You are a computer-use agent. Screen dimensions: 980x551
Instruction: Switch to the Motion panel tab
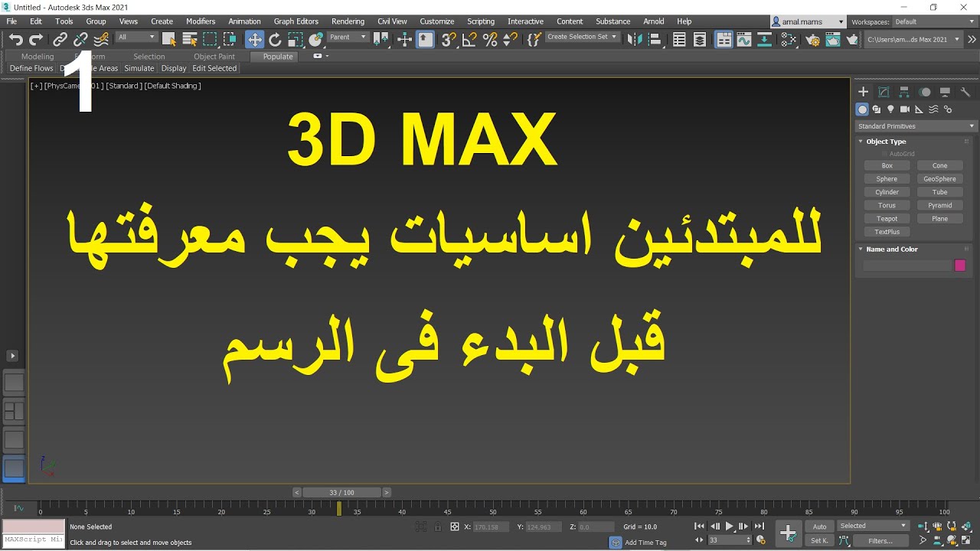coord(925,92)
